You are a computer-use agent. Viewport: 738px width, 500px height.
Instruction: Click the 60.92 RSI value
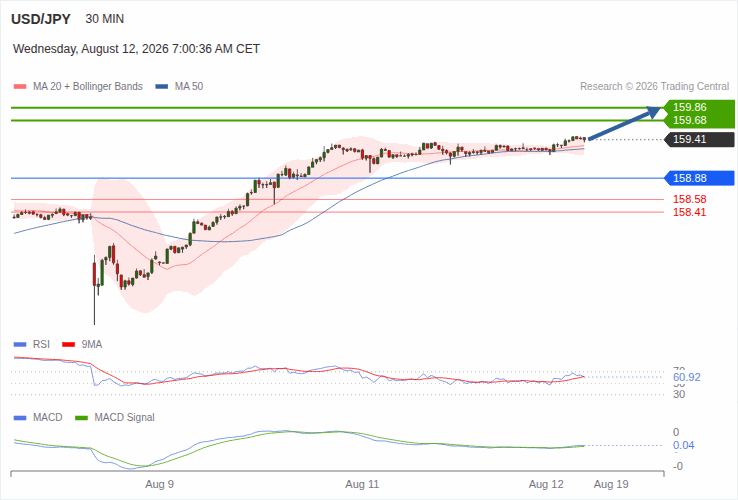point(687,377)
